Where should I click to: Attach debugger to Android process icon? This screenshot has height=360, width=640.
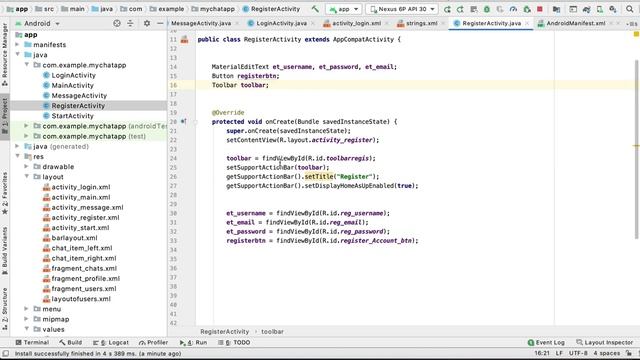click(x=527, y=9)
